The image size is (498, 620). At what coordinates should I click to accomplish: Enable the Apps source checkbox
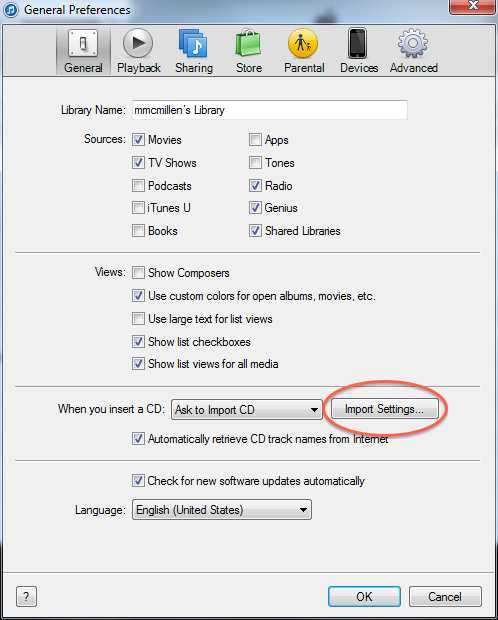point(255,140)
